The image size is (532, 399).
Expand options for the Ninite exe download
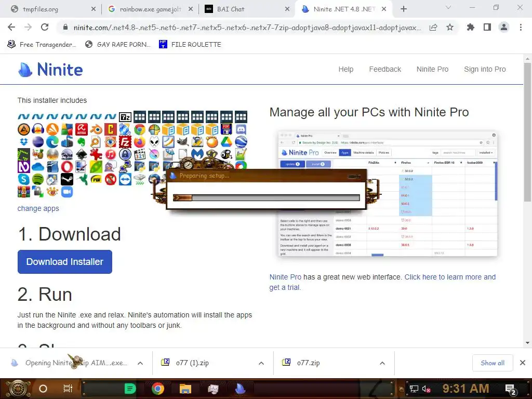pos(140,363)
